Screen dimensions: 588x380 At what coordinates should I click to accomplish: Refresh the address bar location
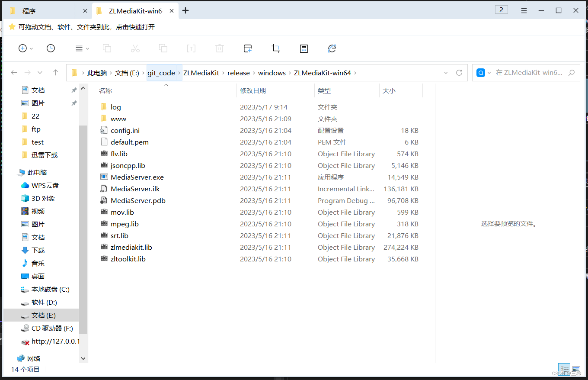[459, 73]
